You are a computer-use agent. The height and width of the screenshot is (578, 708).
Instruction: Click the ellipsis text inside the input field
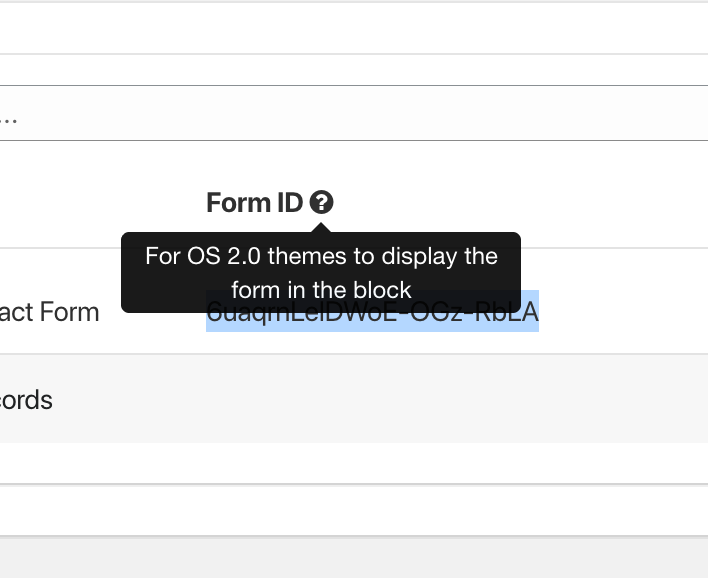[x=9, y=116]
